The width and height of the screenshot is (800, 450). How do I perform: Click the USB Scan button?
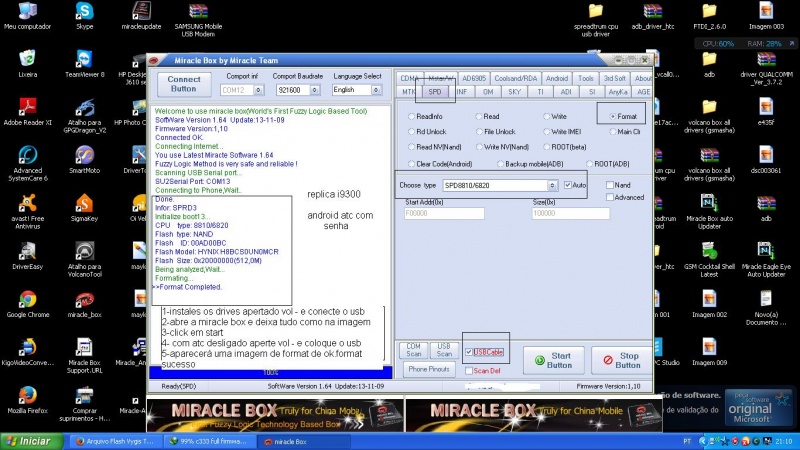pos(444,350)
